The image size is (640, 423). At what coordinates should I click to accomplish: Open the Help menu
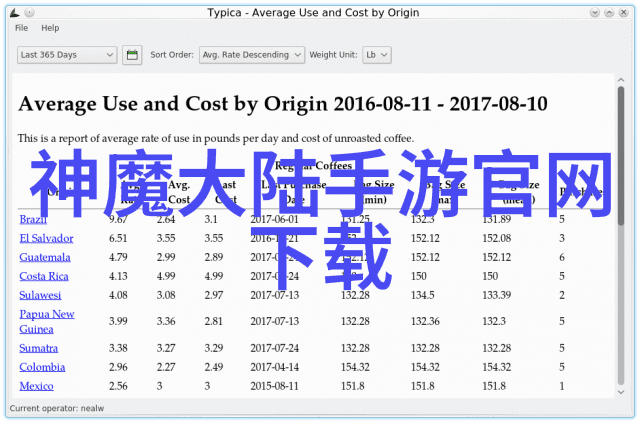click(x=50, y=28)
